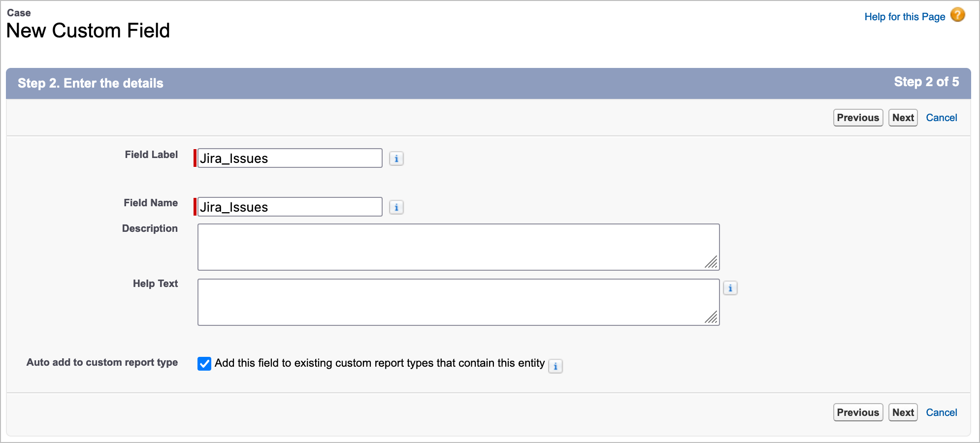Grab the Help Text box resize handle
Viewport: 980px width, 443px height.
click(711, 317)
